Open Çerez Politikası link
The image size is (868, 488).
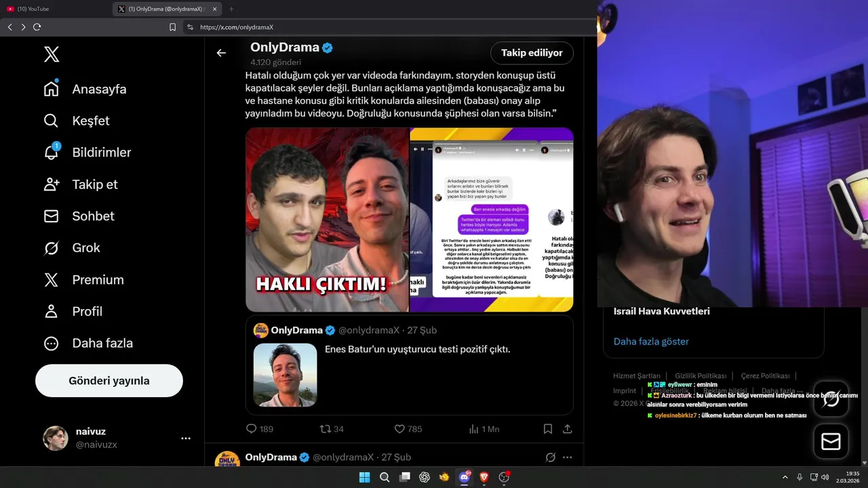[765, 375]
